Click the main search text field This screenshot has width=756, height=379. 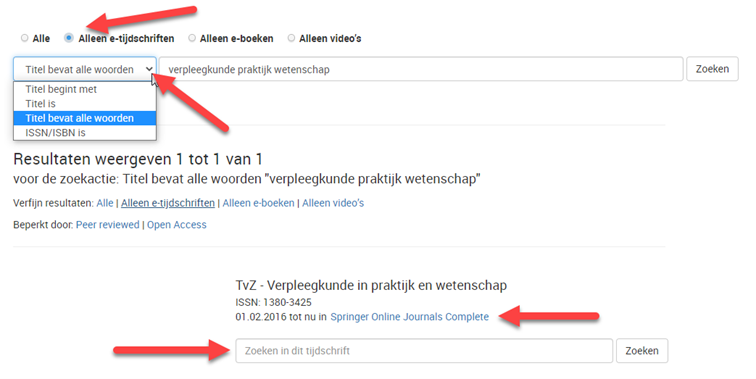[x=421, y=69]
